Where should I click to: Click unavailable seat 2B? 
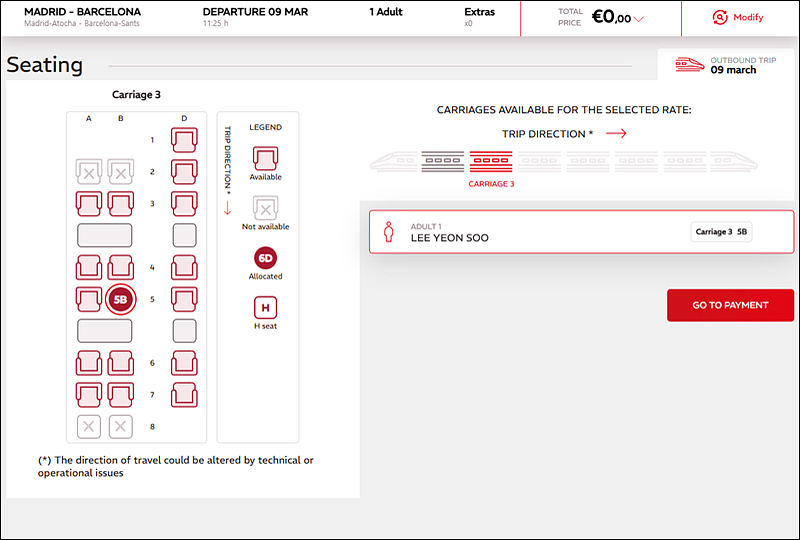pos(120,172)
